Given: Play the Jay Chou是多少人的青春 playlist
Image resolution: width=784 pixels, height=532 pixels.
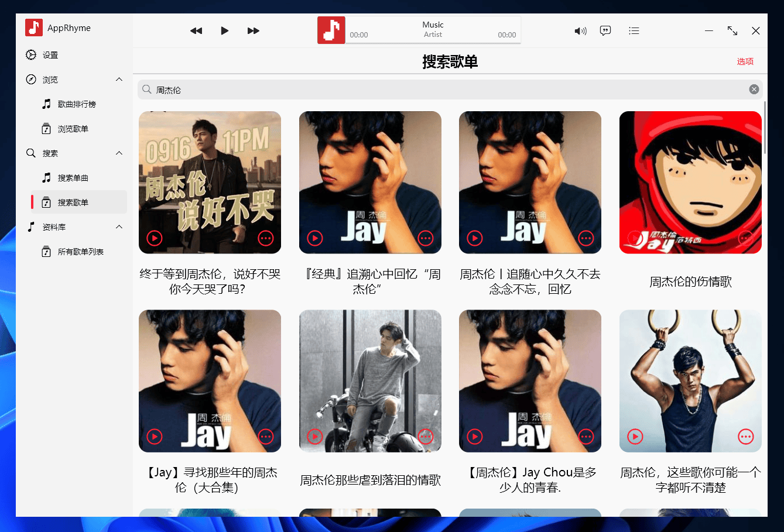Looking at the screenshot, I should coord(475,437).
